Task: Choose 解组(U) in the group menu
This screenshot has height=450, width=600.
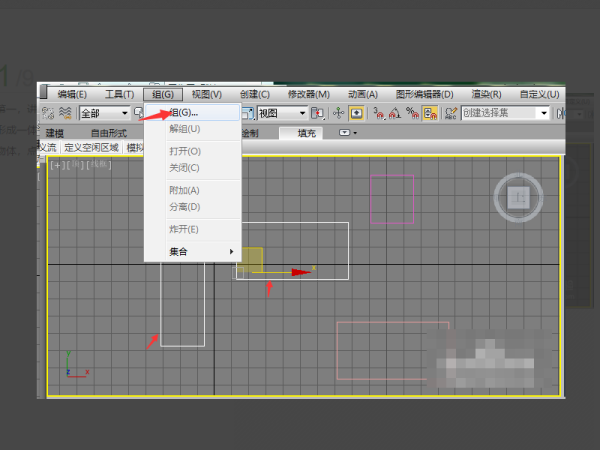Action: coord(192,129)
